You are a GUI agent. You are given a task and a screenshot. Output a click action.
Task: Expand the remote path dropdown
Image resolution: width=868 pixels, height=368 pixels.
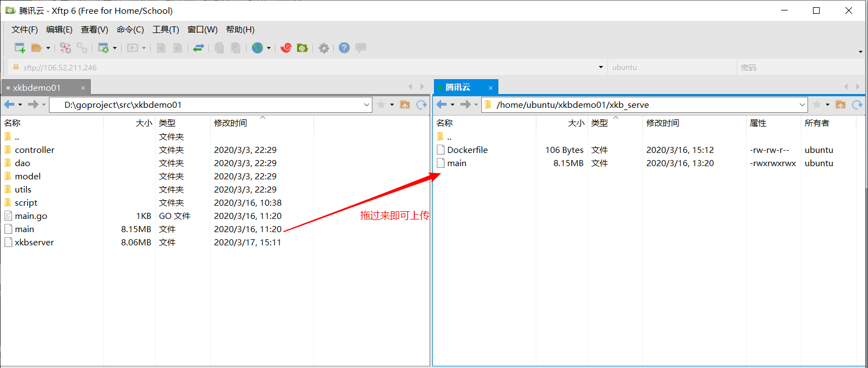pyautogui.click(x=803, y=105)
